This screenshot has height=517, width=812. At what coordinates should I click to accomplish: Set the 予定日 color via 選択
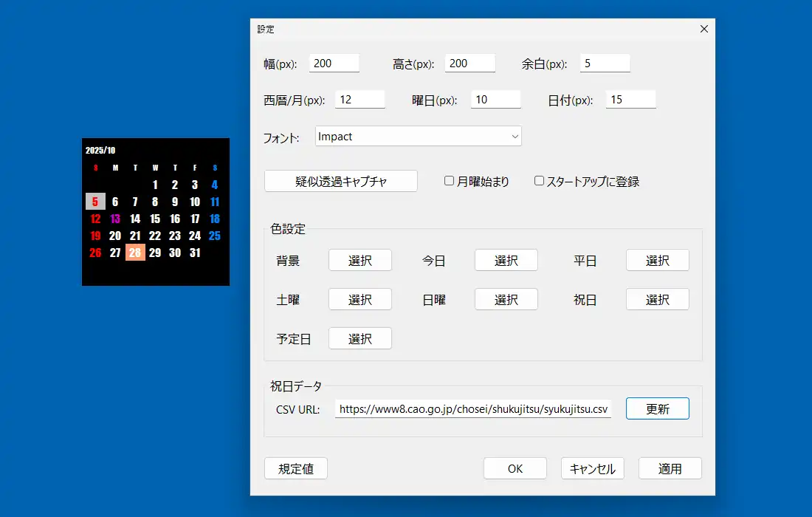pyautogui.click(x=359, y=339)
